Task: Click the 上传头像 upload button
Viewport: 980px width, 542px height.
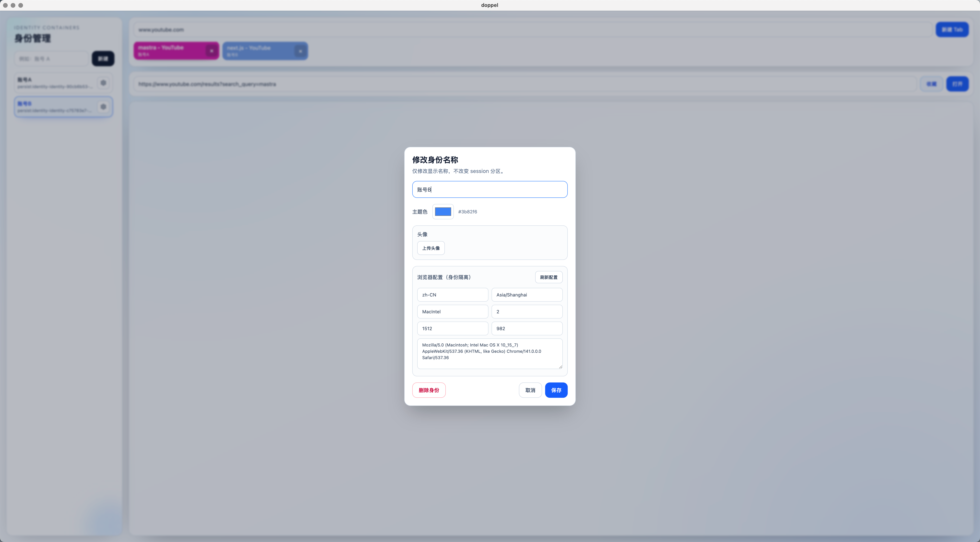Action: 431,248
